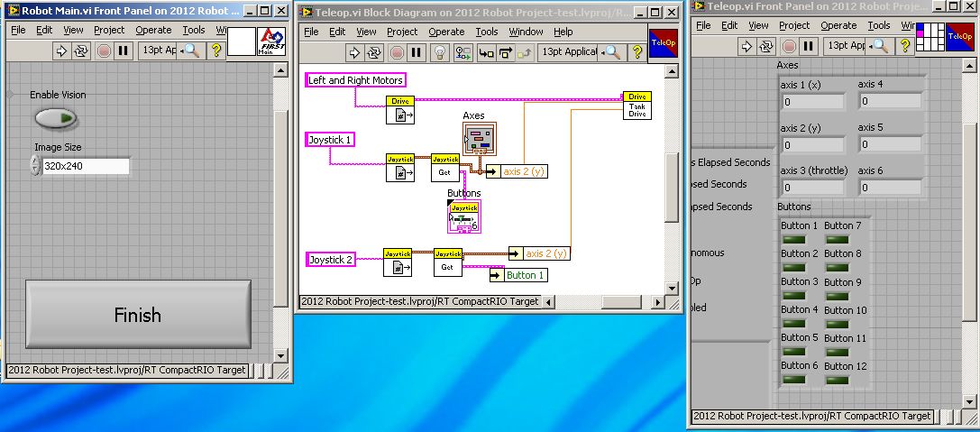Pause execution in Teleop Block Diagram toolbar

[x=416, y=52]
